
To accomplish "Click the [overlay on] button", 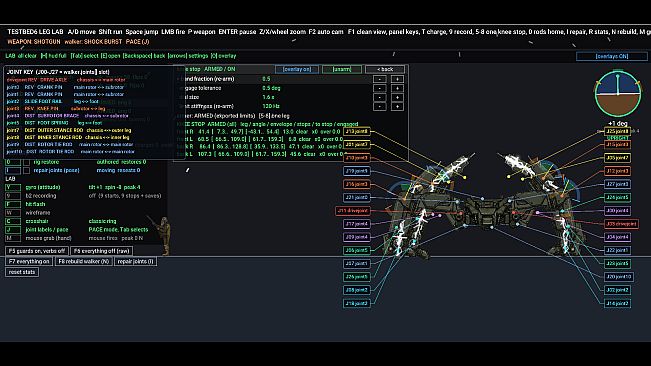I will tap(297, 69).
